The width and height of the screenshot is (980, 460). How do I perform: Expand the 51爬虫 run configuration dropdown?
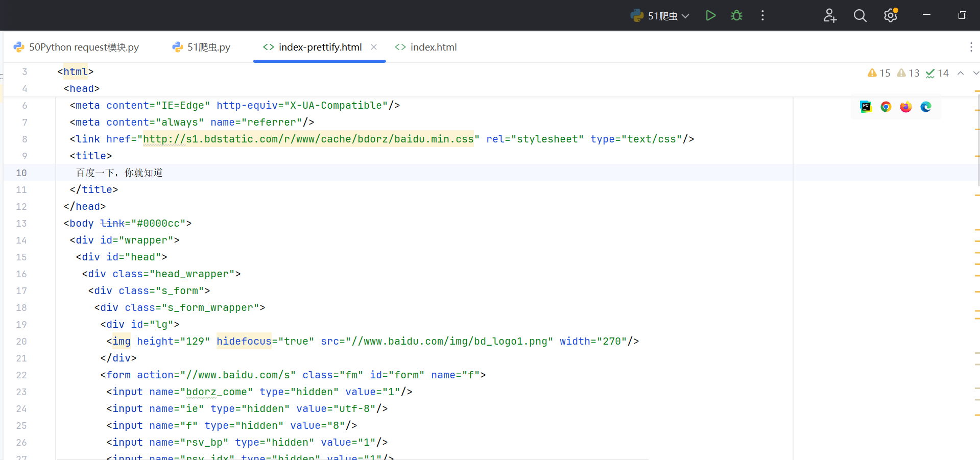click(685, 16)
